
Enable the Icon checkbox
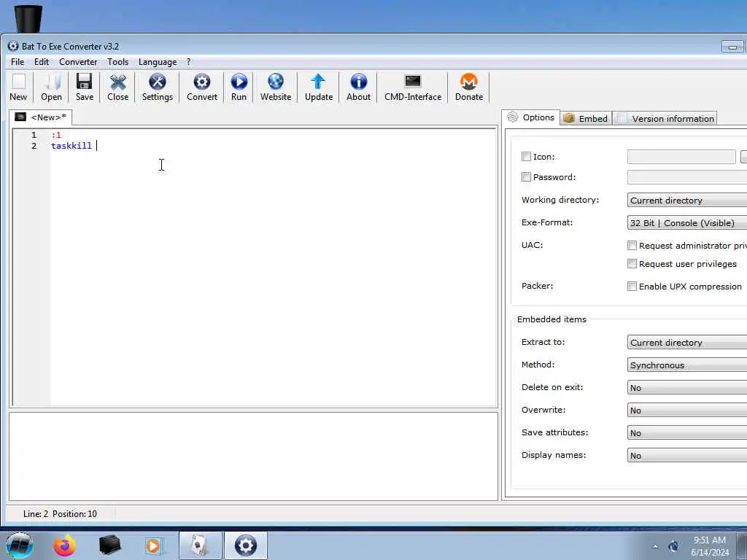(x=526, y=156)
